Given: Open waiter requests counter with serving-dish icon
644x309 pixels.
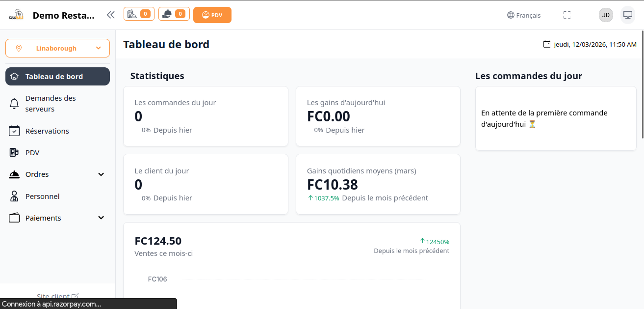Looking at the screenshot, I should [174, 14].
